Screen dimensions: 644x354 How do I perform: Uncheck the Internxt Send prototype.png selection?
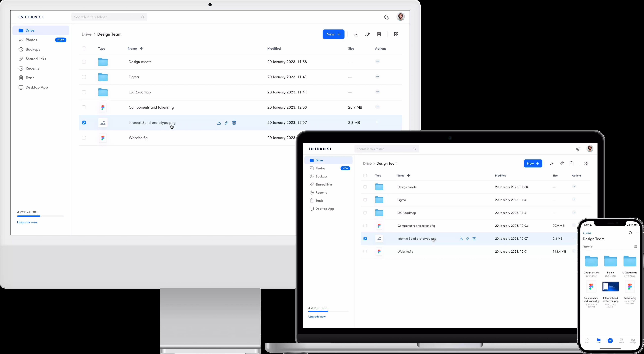[84, 123]
